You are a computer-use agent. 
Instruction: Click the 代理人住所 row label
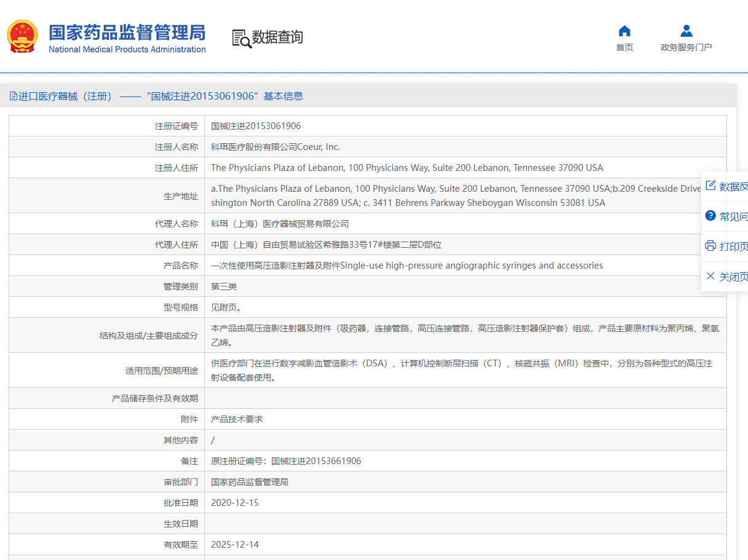[x=177, y=245]
